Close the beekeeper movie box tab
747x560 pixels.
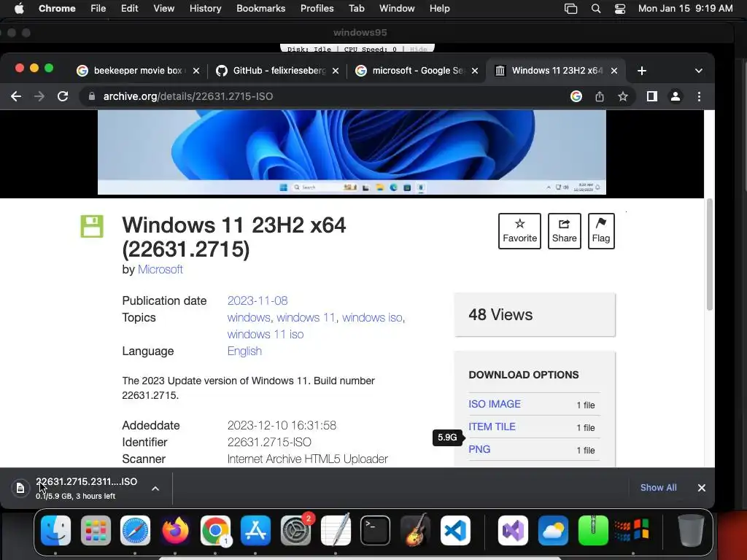tap(196, 71)
